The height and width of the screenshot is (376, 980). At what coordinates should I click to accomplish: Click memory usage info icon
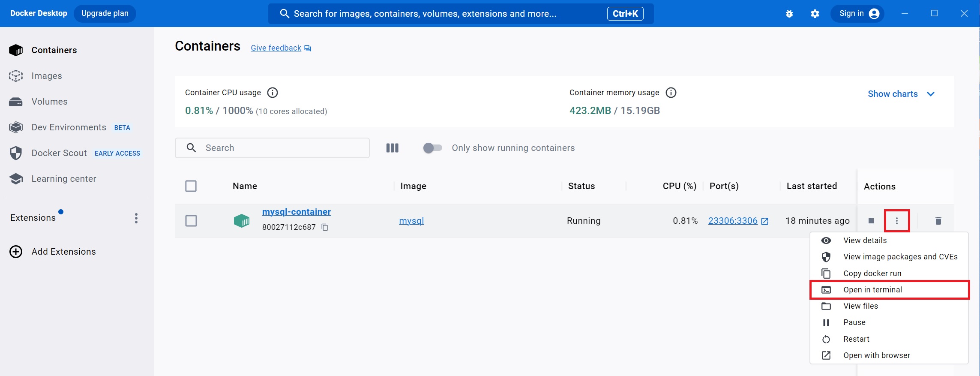(x=671, y=93)
